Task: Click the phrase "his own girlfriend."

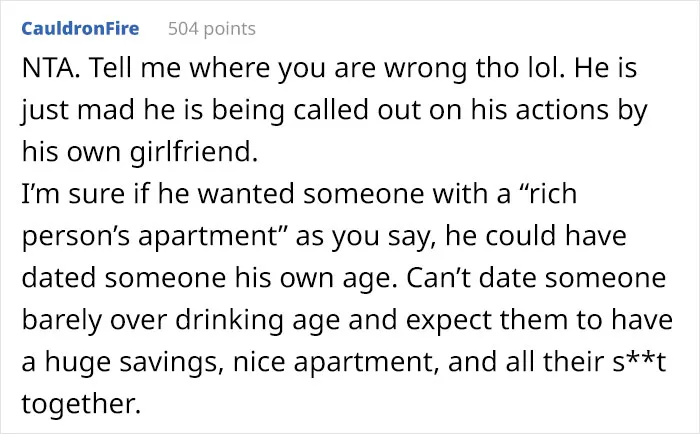Action: (140, 152)
